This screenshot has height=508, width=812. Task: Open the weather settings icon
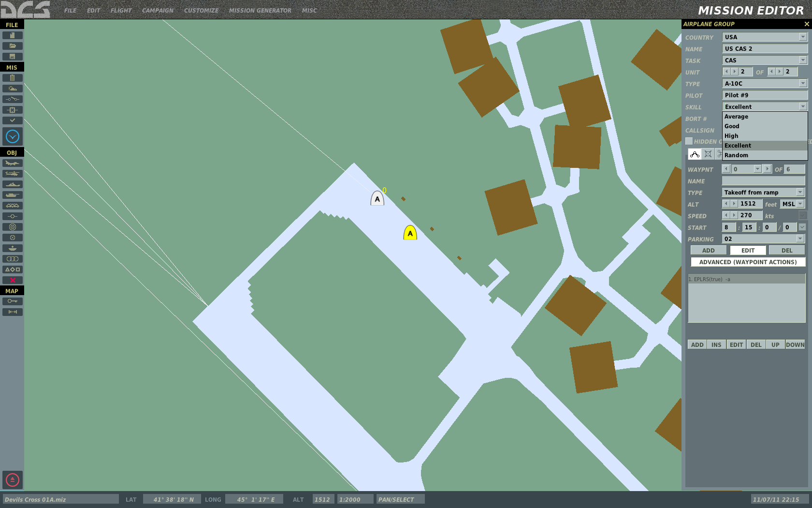point(13,89)
